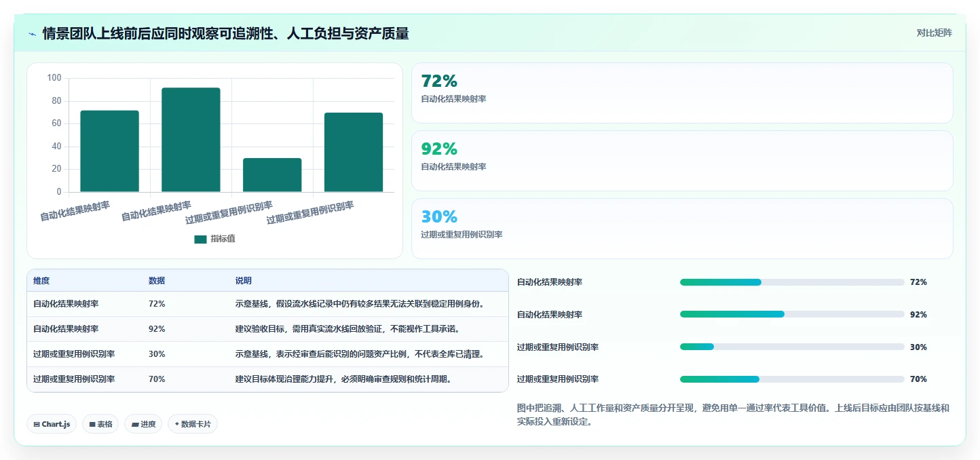The width and height of the screenshot is (980, 460).
Task: Click the 92% cell in the table
Action: pyautogui.click(x=157, y=329)
